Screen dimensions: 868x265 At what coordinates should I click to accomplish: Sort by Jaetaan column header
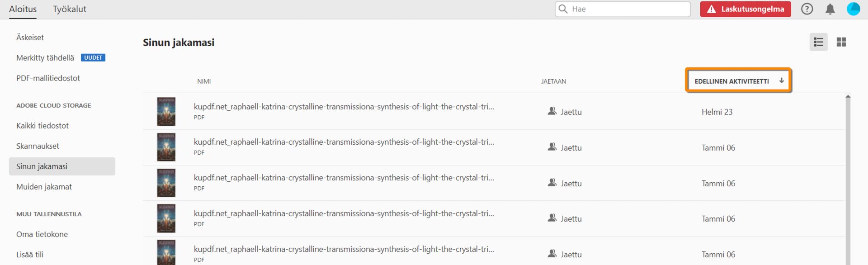pyautogui.click(x=553, y=81)
